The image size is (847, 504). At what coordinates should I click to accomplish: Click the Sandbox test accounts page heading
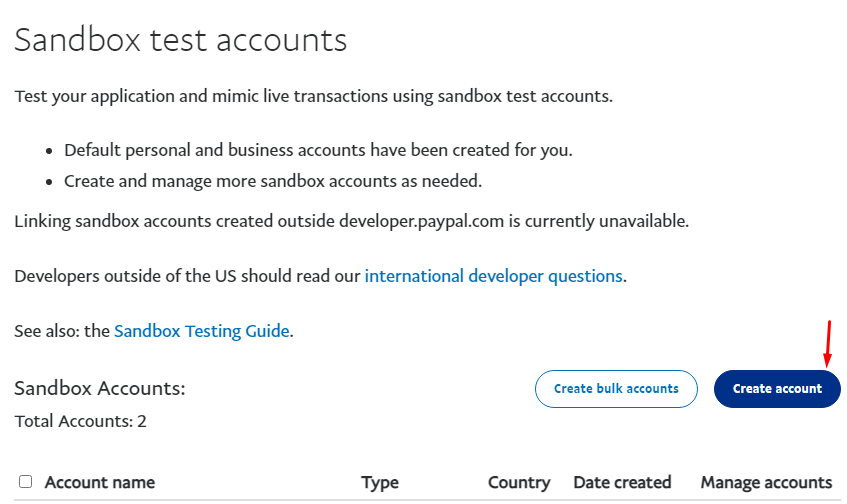(180, 40)
